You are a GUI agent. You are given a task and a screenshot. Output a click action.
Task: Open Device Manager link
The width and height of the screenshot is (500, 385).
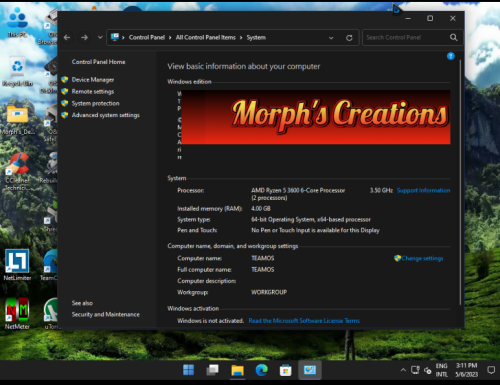click(93, 80)
